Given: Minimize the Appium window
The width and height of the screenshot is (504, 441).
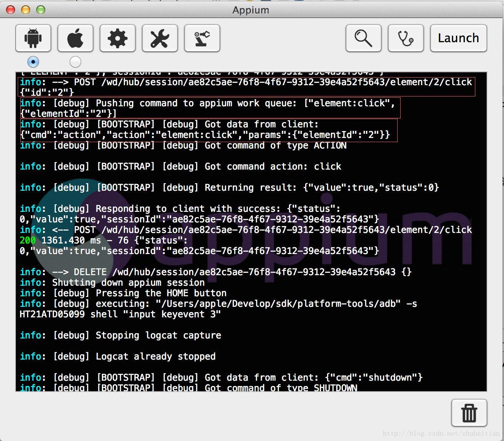Looking at the screenshot, I should pyautogui.click(x=26, y=10).
